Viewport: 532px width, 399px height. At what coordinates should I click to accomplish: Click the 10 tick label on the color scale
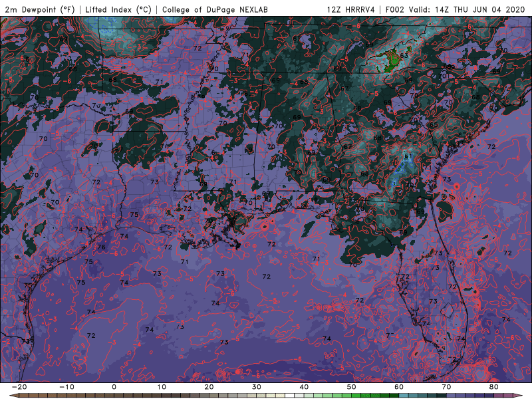[162, 387]
